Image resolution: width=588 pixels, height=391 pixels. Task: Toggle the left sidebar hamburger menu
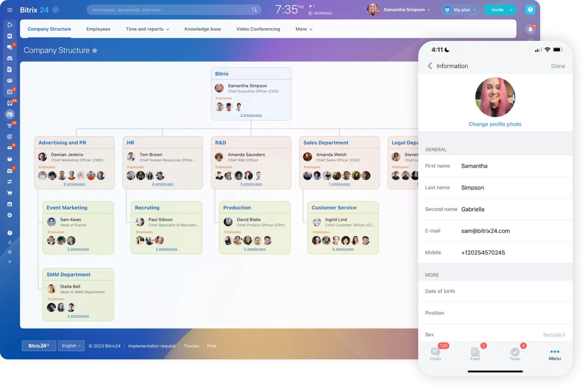[10, 10]
